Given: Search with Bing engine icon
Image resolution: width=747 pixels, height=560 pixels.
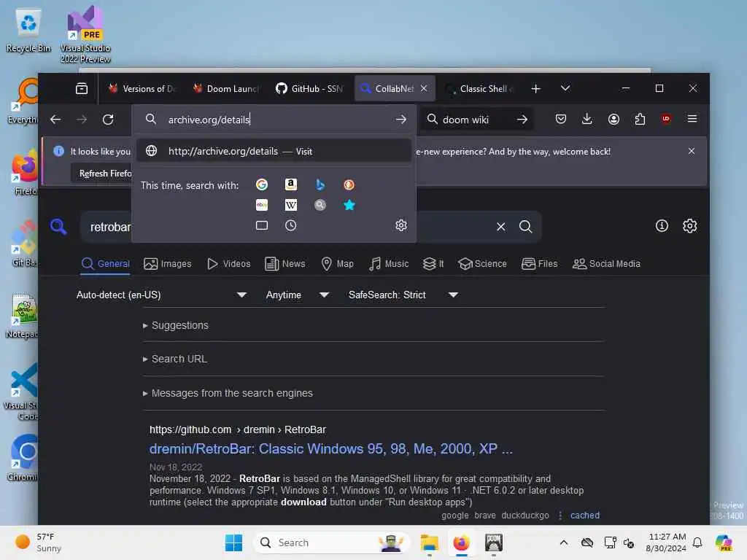Looking at the screenshot, I should [320, 184].
